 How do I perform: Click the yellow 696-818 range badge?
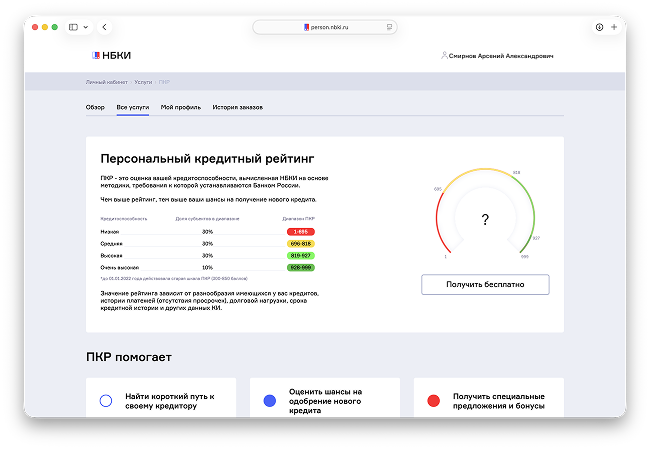(x=301, y=244)
